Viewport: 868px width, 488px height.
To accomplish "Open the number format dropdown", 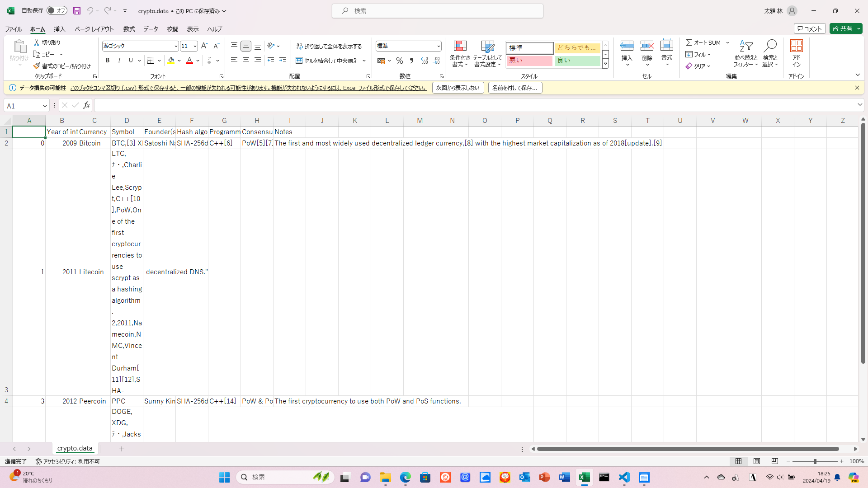I will (438, 46).
